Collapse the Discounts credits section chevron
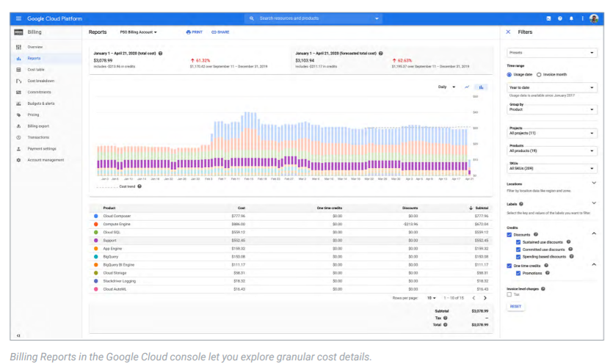The image size is (613, 364). [x=594, y=233]
